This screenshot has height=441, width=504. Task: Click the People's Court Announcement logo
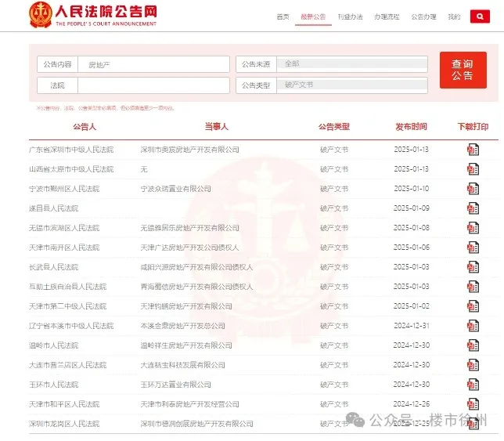point(92,14)
